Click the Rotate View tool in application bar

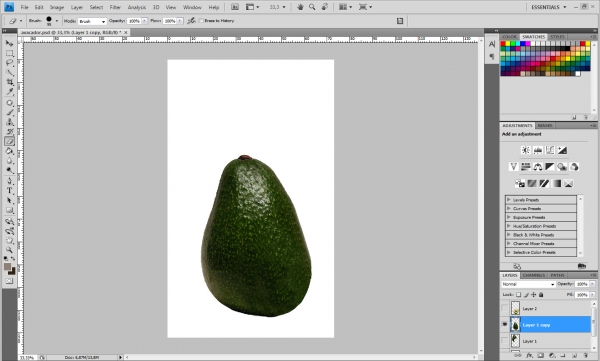pyautogui.click(x=324, y=7)
